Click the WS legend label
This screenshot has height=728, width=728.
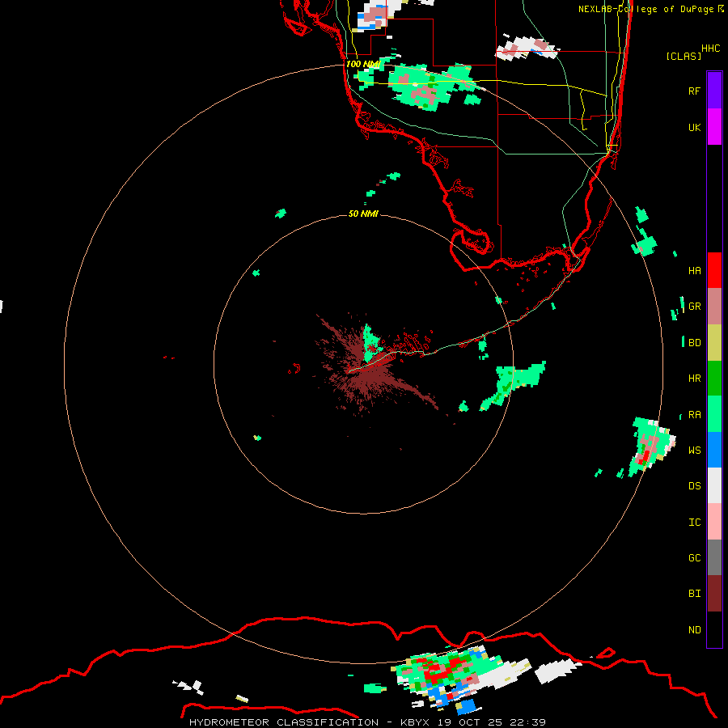[x=694, y=451]
